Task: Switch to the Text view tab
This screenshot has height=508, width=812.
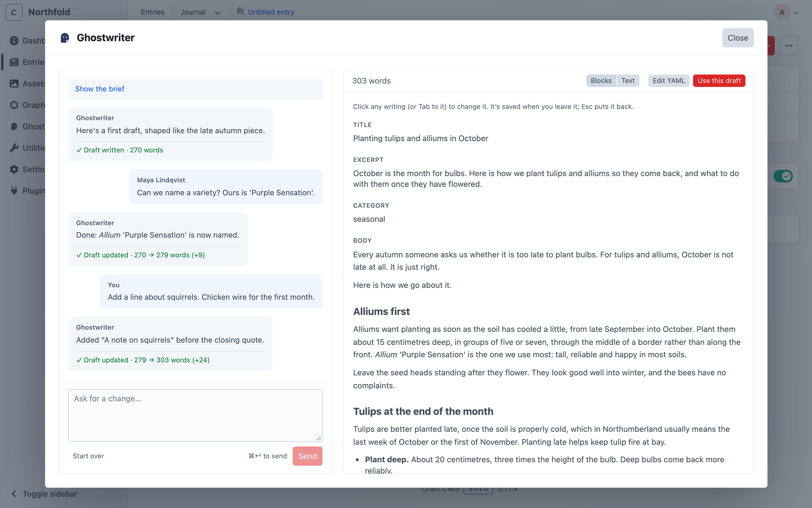Action: tap(628, 81)
